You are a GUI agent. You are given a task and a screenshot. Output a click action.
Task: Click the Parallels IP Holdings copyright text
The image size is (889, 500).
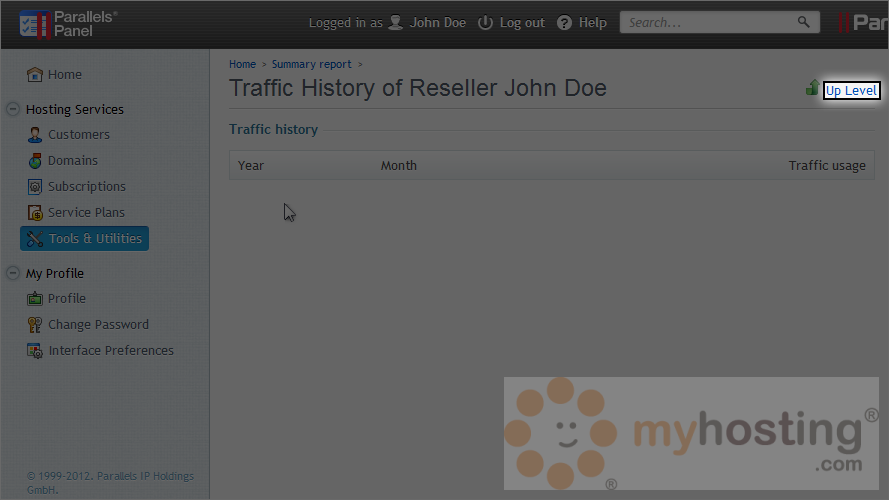coord(111,483)
